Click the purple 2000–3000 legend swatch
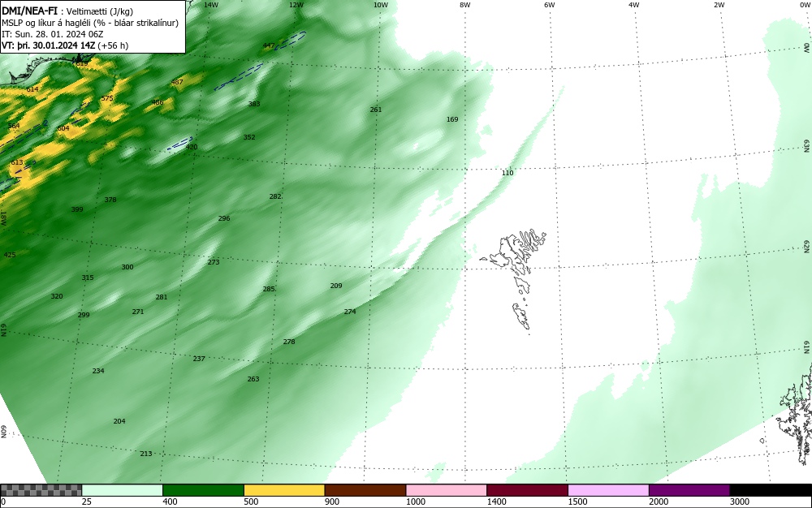This screenshot has height=508, width=812. pyautogui.click(x=689, y=490)
